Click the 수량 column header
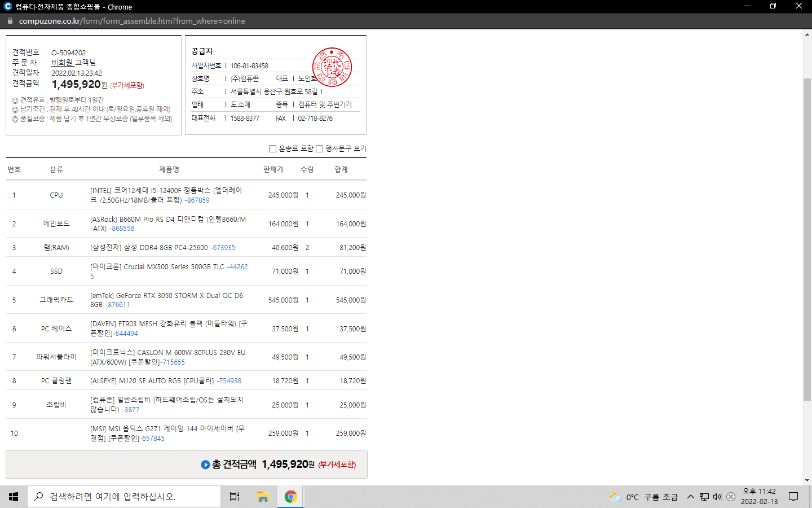The width and height of the screenshot is (812, 508). point(307,169)
